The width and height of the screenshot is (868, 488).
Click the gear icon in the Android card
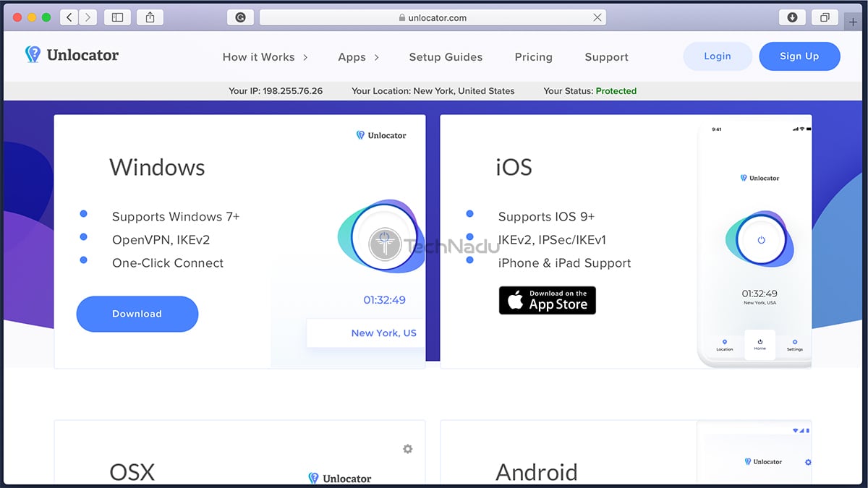808,461
